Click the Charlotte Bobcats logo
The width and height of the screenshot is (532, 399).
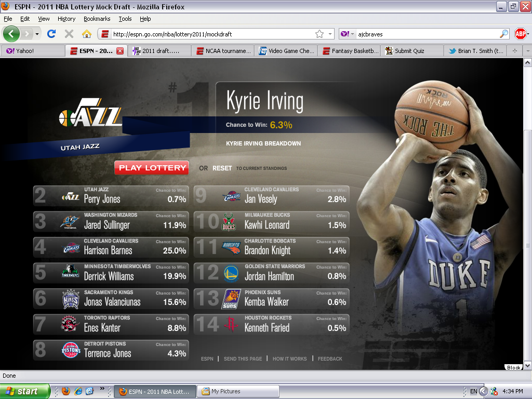tap(231, 248)
